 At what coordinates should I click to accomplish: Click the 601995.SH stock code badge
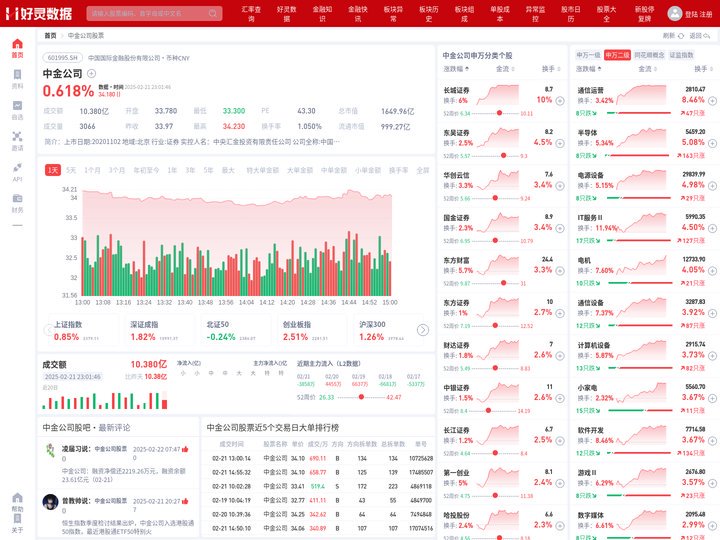pos(62,58)
